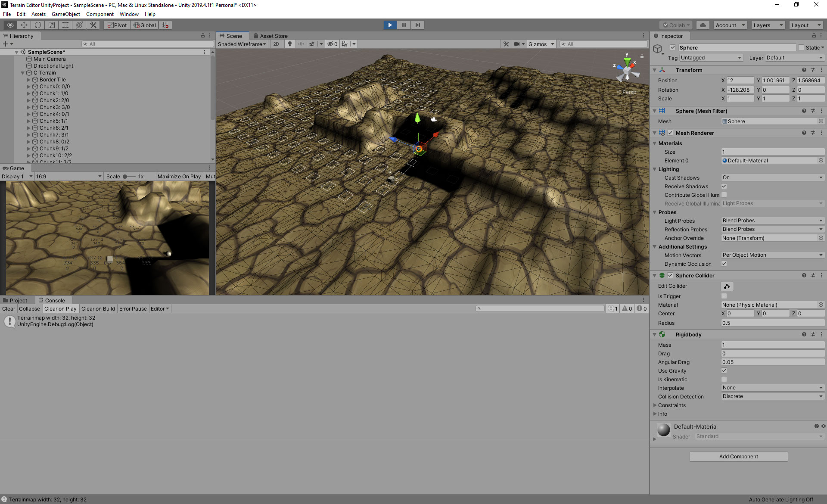Toggle scene grid visibility icon
The image size is (827, 504).
point(345,44)
